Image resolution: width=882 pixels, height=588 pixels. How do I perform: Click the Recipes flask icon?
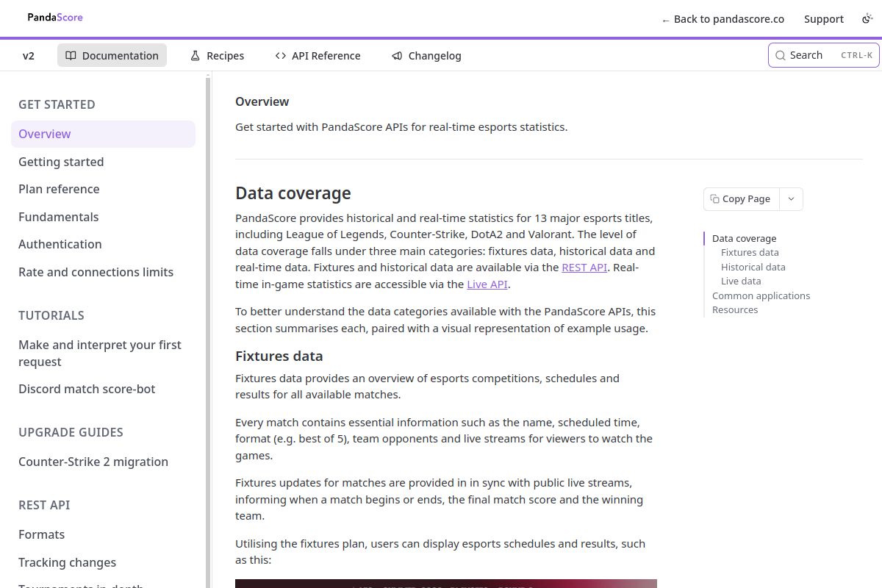point(196,55)
